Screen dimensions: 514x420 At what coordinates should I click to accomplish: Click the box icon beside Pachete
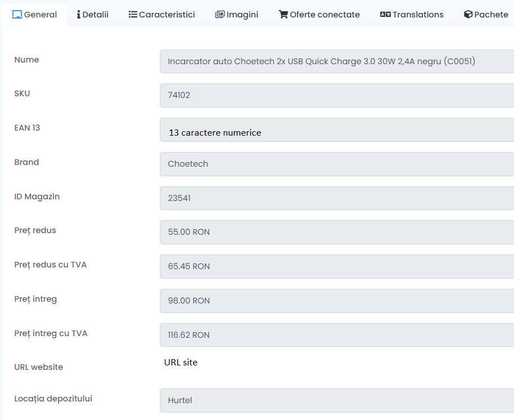pyautogui.click(x=468, y=15)
